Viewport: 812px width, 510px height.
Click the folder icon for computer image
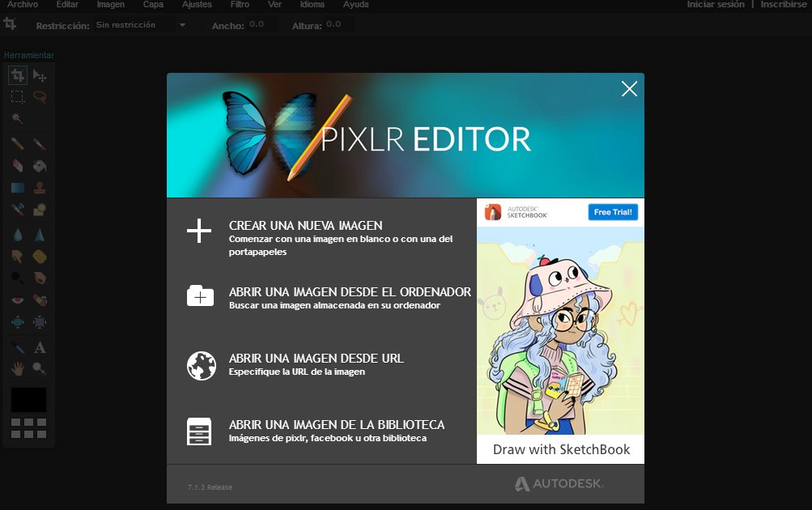[200, 295]
